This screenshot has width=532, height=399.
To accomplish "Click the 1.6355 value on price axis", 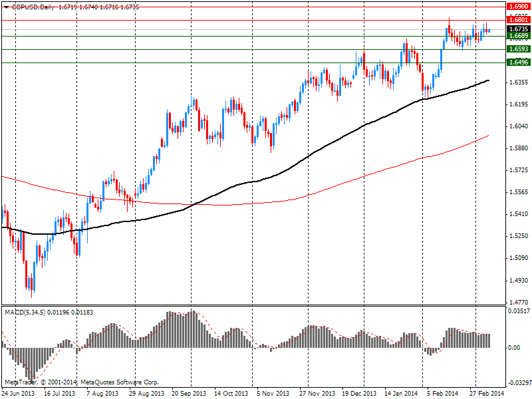I will click(x=518, y=82).
